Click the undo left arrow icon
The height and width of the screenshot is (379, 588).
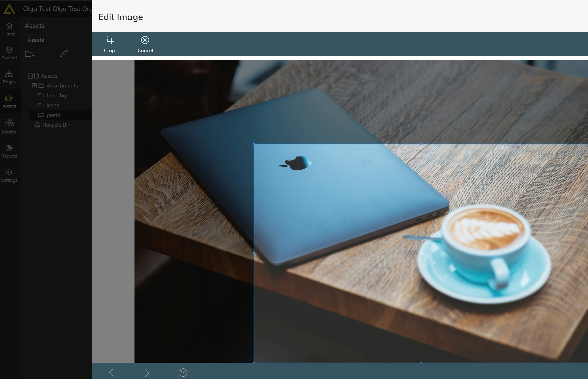coord(112,372)
